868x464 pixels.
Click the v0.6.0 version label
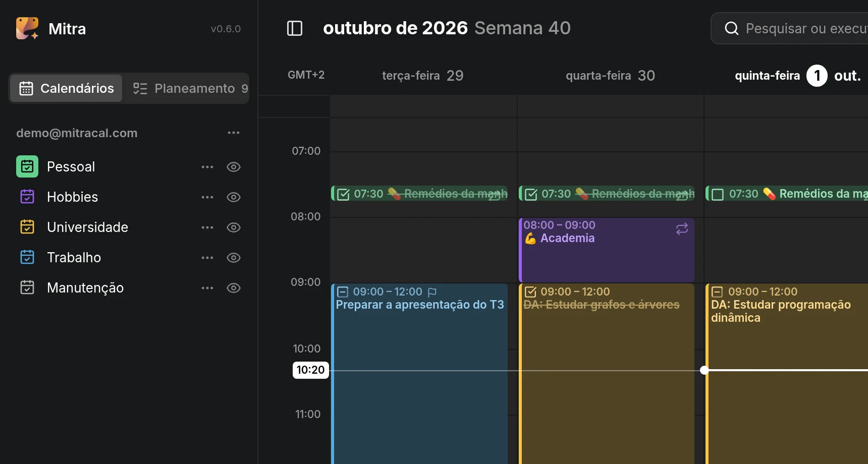pyautogui.click(x=226, y=29)
